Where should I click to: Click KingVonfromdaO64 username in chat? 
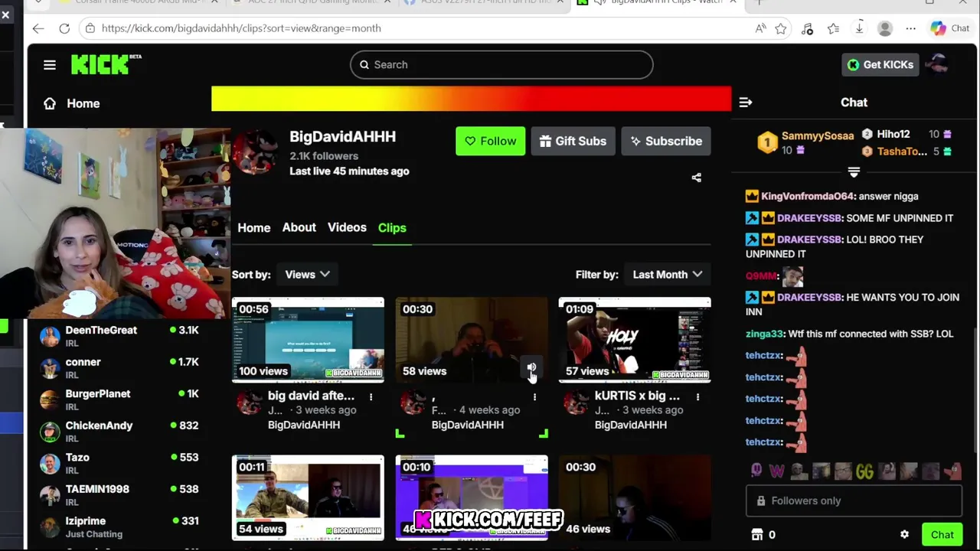tap(808, 197)
